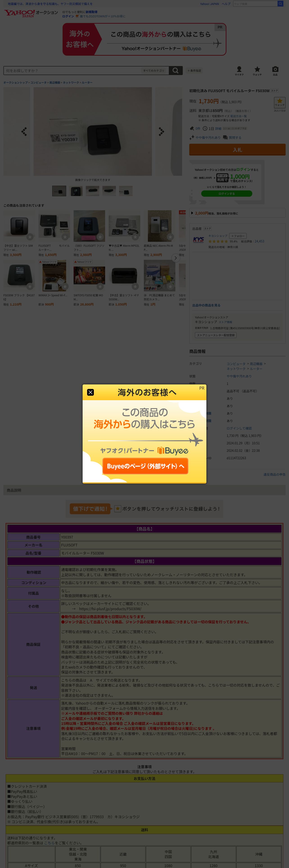The image size is (289, 868).
Task: Click the clock icon near 1日
Action: tap(205, 128)
